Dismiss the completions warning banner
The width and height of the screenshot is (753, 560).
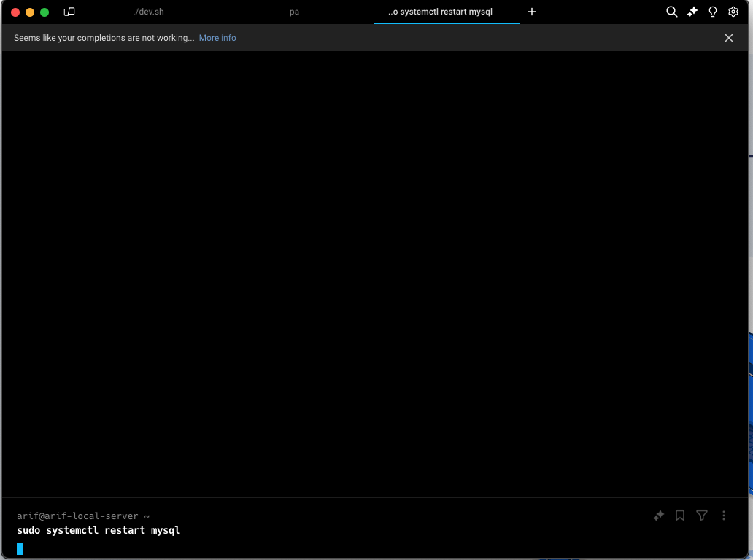tap(728, 38)
